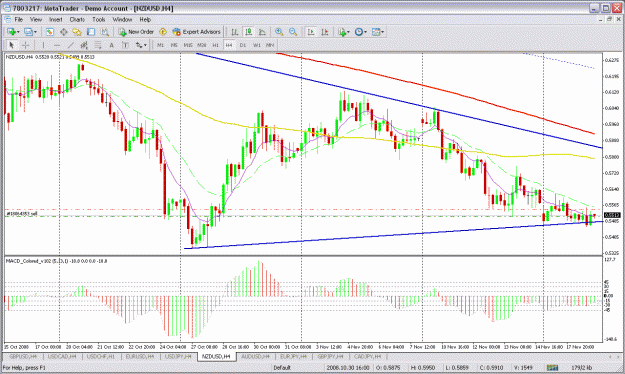
Task: Select the text label T tool
Action: point(125,45)
